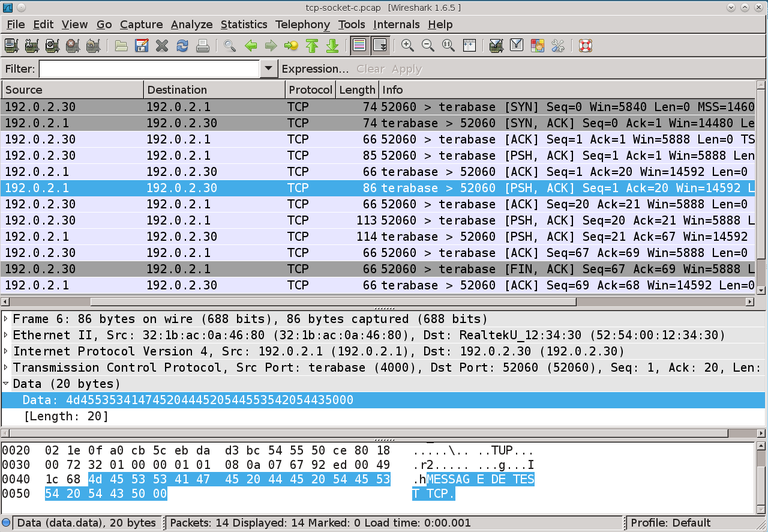Open help via the lifebuoy icon
Viewport: 768px width, 532px height.
click(585, 46)
